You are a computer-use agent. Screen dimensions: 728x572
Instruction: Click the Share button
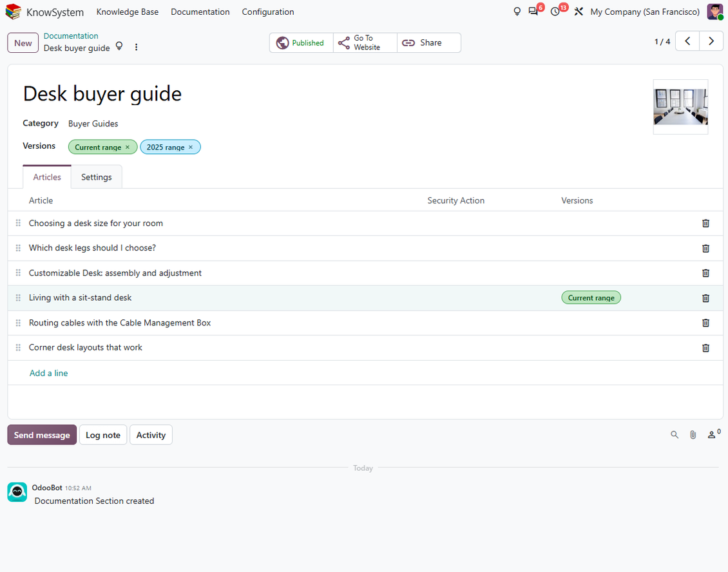(429, 43)
